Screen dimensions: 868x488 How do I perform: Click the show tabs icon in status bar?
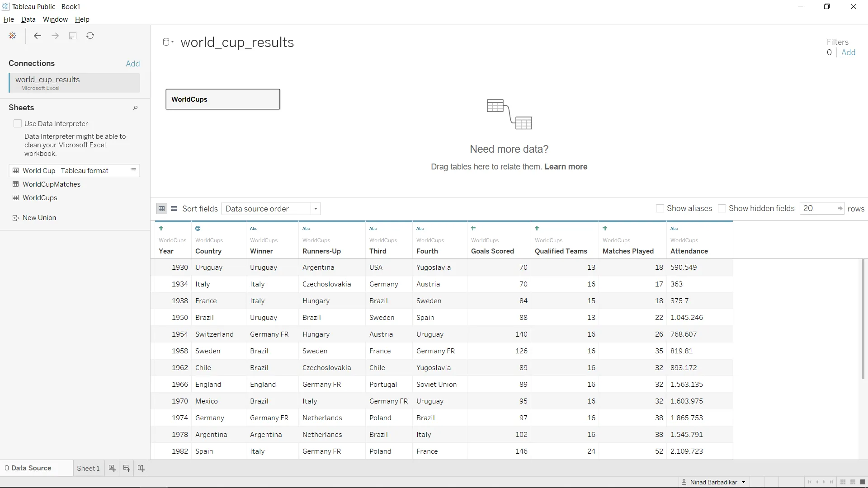point(863,482)
